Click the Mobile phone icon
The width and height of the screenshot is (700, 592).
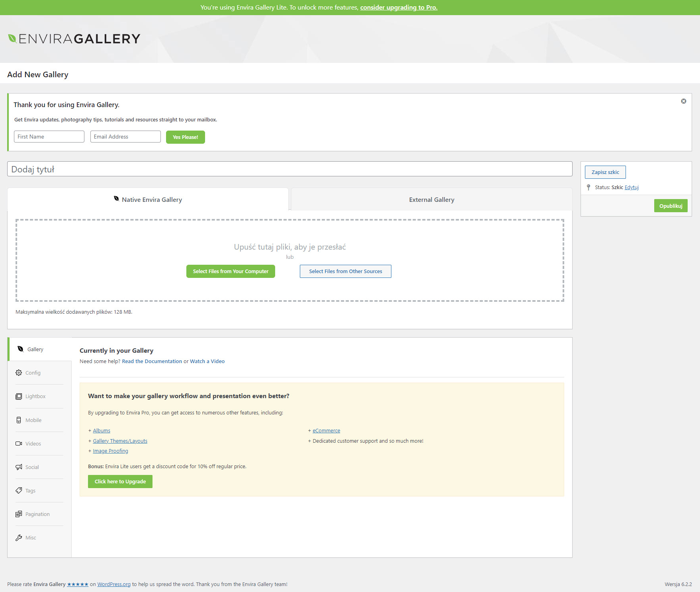pos(19,420)
